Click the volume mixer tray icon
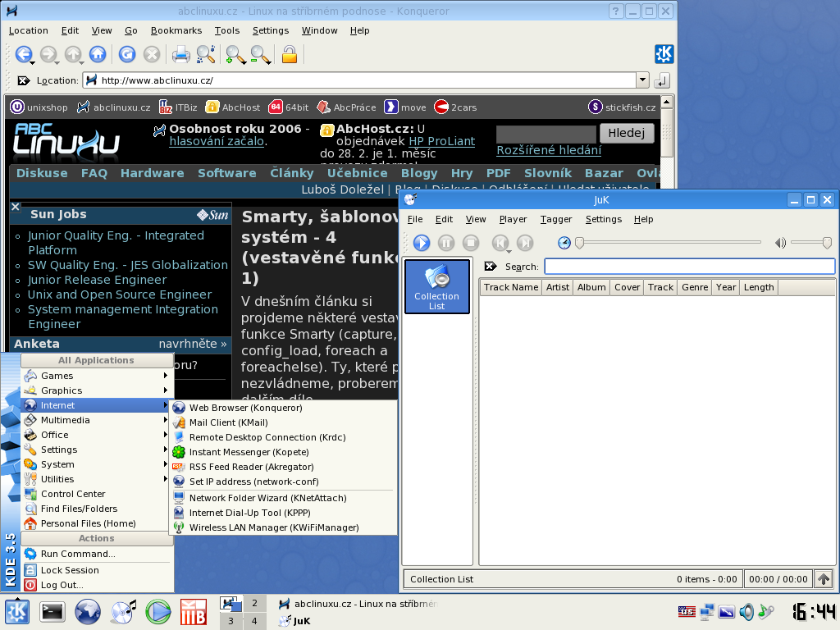 (746, 611)
